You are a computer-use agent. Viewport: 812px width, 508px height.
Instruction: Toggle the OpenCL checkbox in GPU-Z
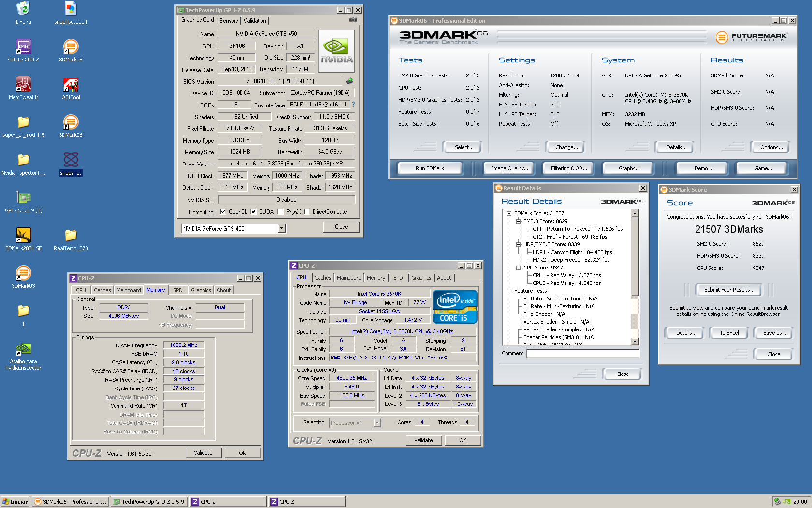223,211
